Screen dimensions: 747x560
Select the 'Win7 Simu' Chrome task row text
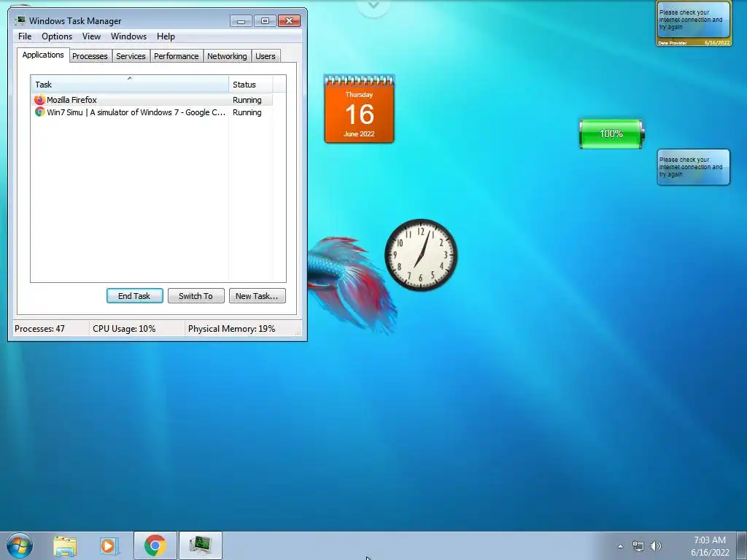tap(136, 112)
